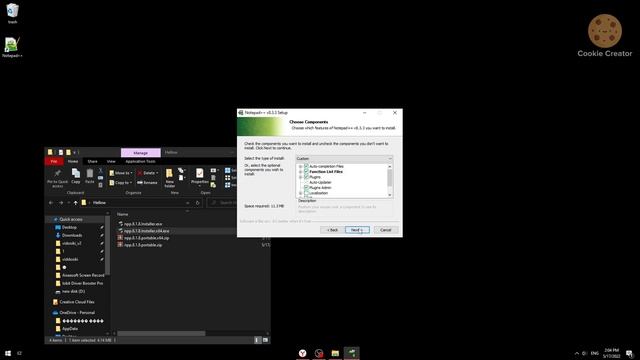
Task: Open File Explorer from taskbar
Action: 335,353
